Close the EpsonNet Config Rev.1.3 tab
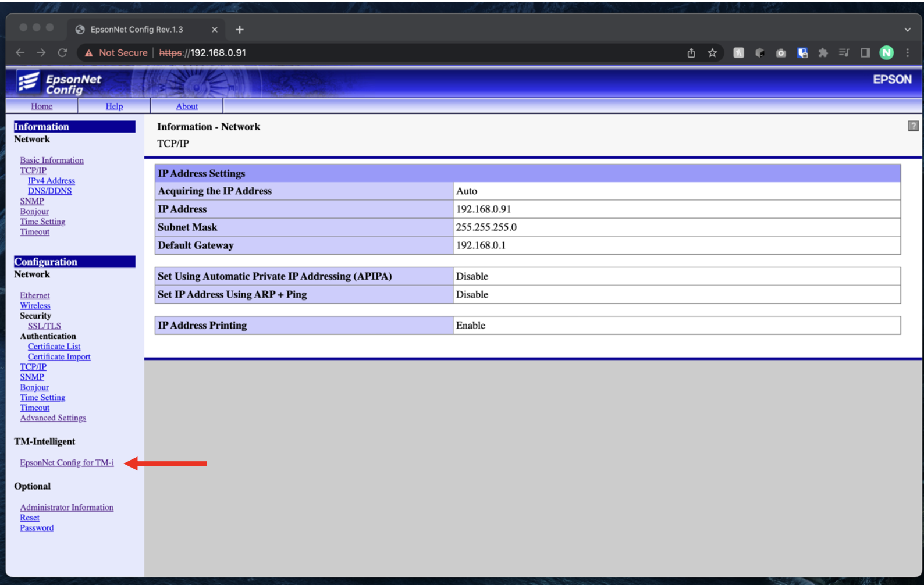The width and height of the screenshot is (924, 585). [x=214, y=30]
